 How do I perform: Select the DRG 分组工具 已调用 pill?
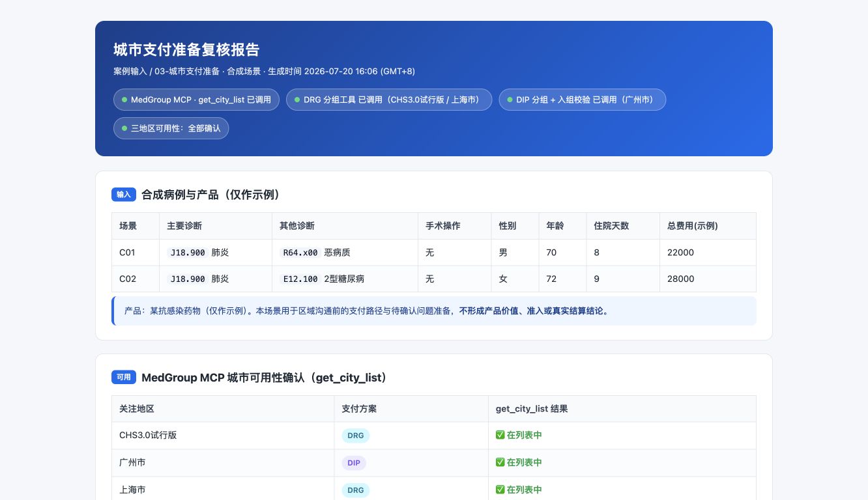389,100
